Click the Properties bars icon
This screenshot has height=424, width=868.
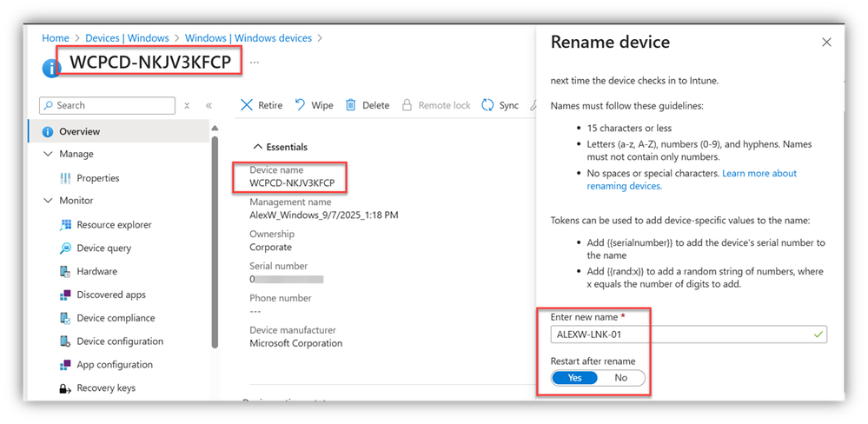65,178
